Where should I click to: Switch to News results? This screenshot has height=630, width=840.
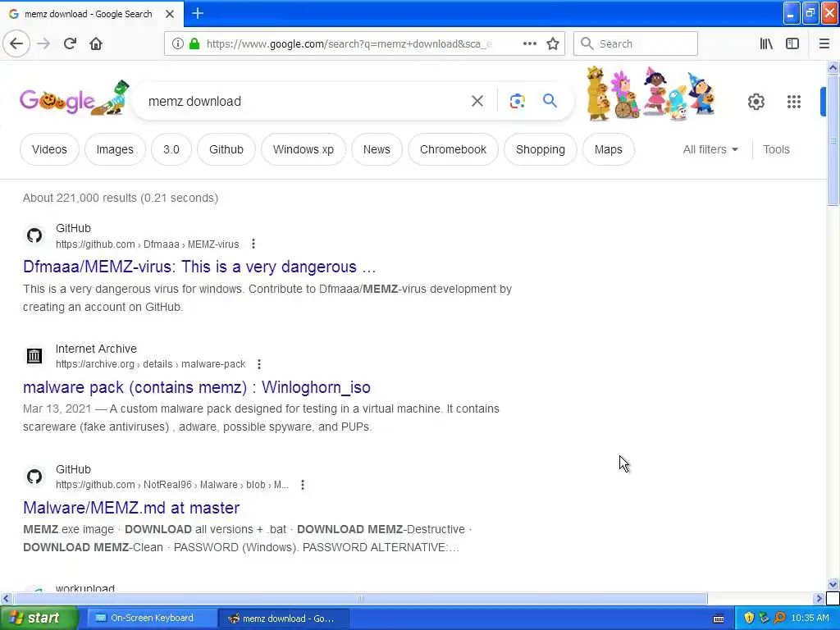377,149
